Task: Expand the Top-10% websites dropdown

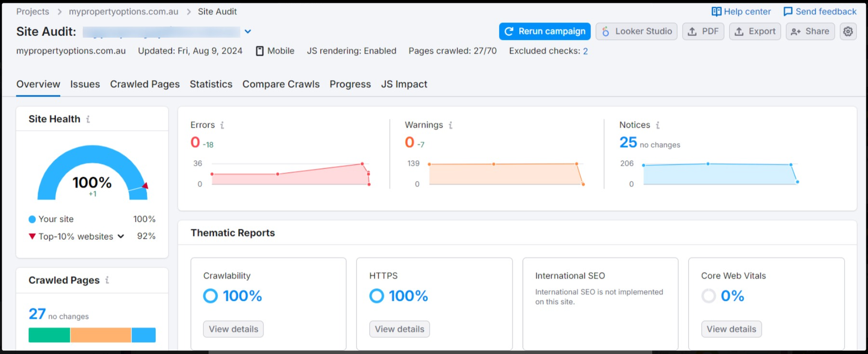Action: (120, 236)
